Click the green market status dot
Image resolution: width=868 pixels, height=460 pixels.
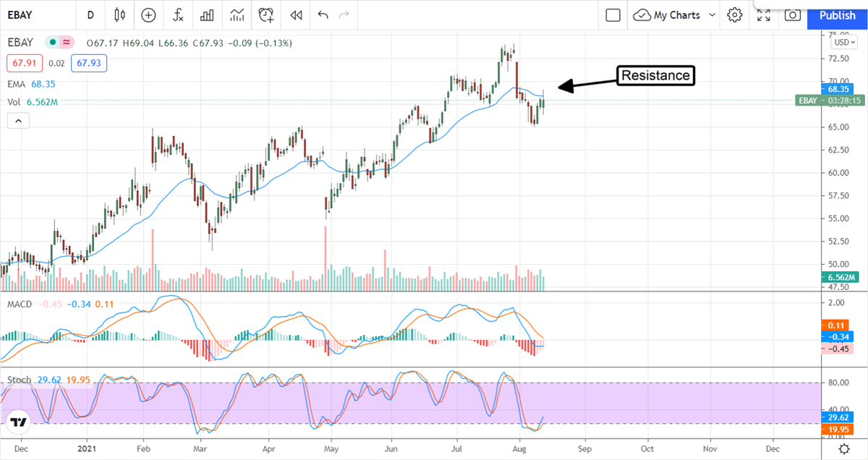54,43
